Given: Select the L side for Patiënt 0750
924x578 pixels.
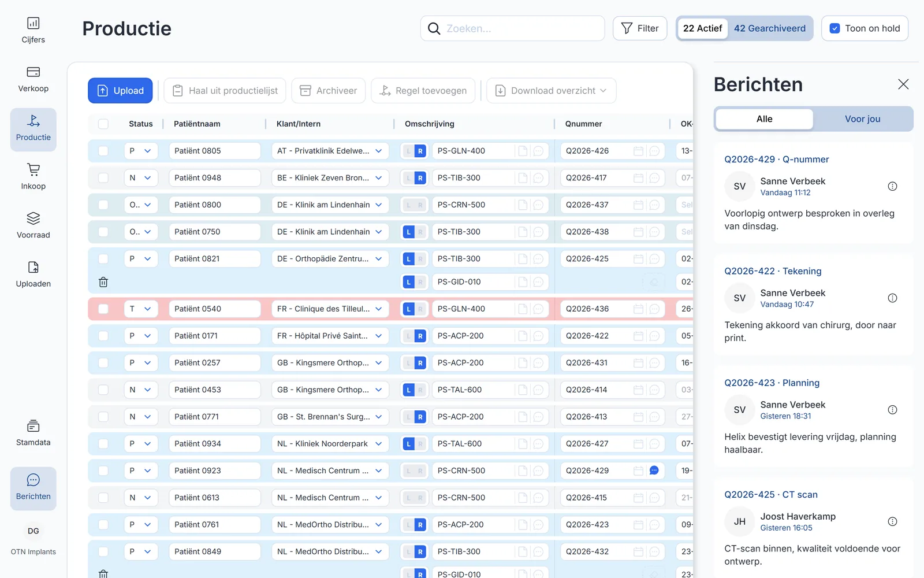Looking at the screenshot, I should 409,232.
